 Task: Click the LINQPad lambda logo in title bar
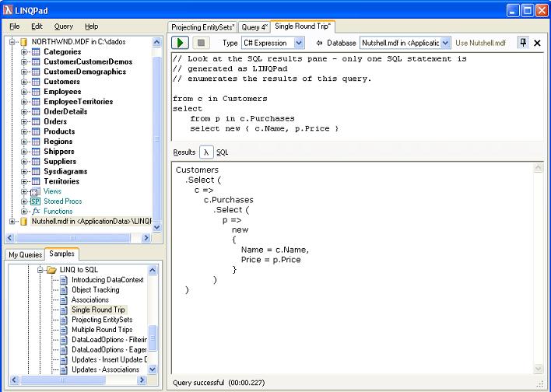[x=8, y=10]
